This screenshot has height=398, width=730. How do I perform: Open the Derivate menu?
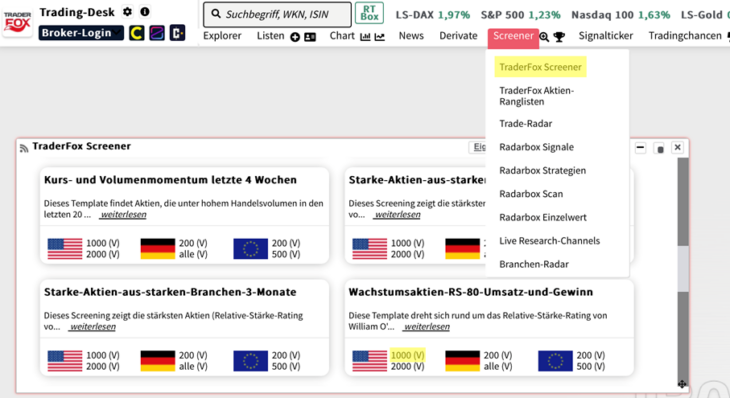pos(458,36)
